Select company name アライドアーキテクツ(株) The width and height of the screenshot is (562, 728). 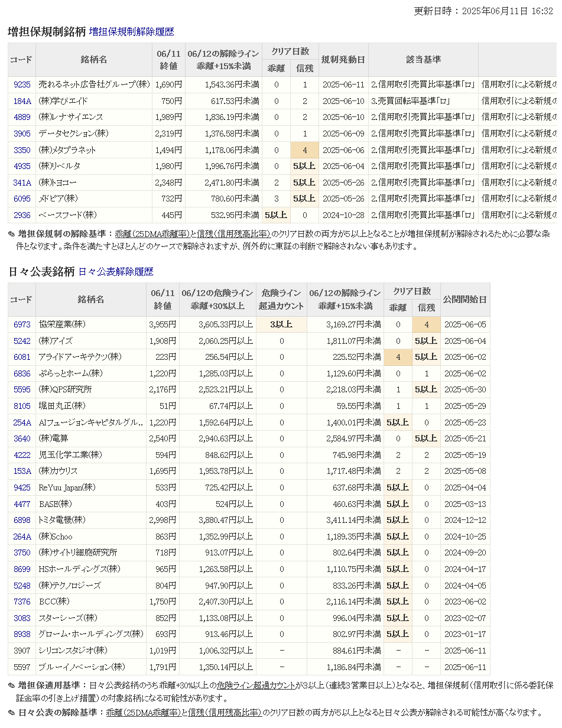tap(80, 357)
